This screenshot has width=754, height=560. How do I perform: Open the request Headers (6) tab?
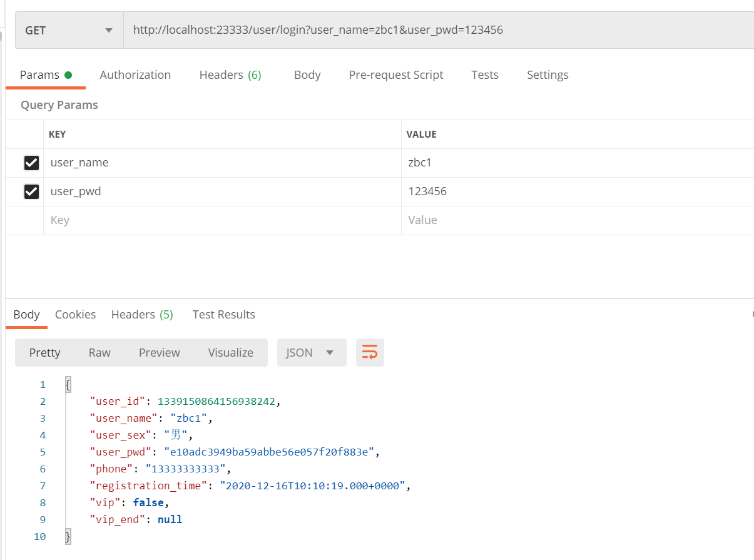click(230, 75)
